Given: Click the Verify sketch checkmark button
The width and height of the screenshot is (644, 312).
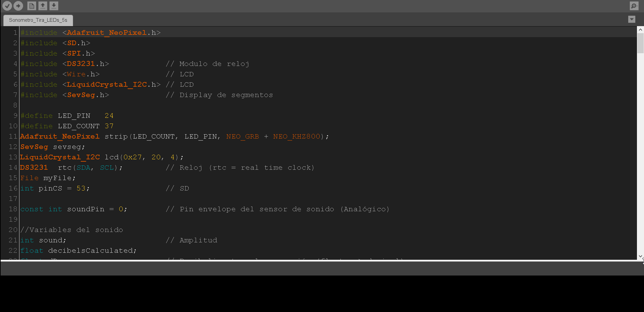Looking at the screenshot, I should 7,6.
